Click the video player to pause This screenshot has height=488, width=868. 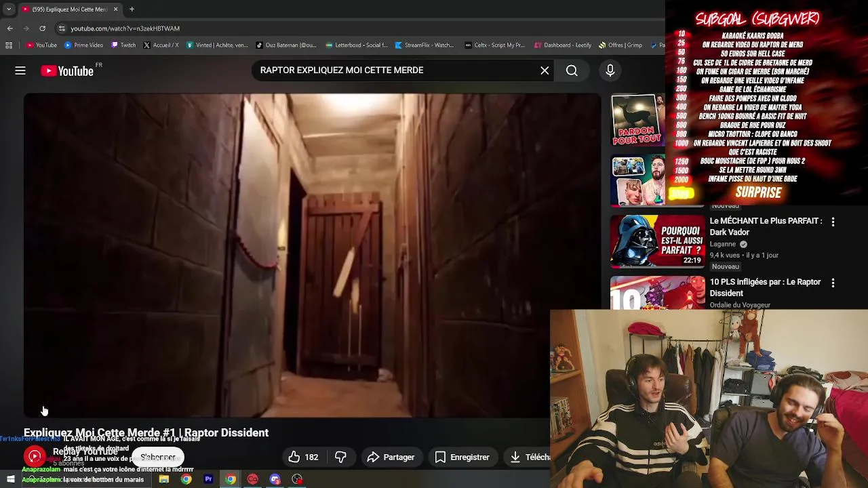click(312, 256)
